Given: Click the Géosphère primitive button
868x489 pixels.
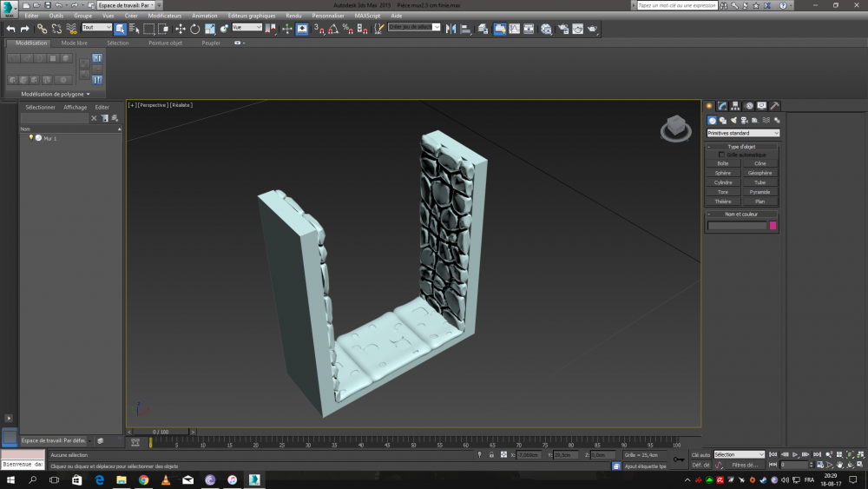Looking at the screenshot, I should [759, 174].
